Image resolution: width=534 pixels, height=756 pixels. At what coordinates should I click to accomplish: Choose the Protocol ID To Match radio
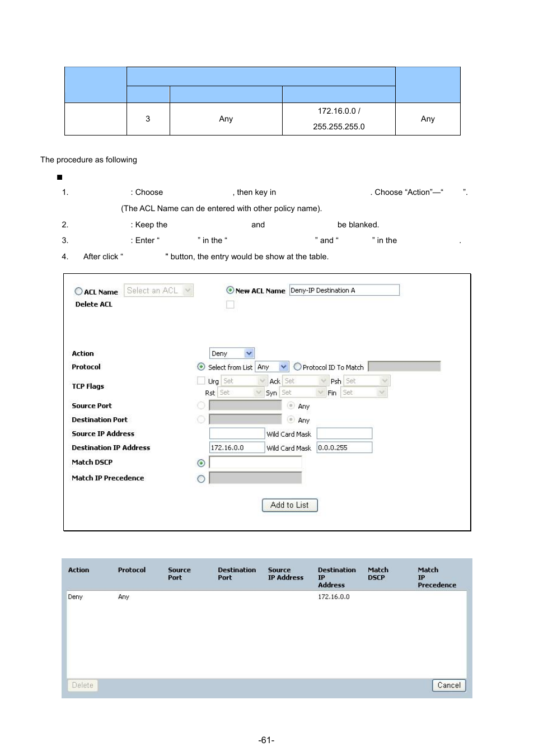click(x=297, y=367)
